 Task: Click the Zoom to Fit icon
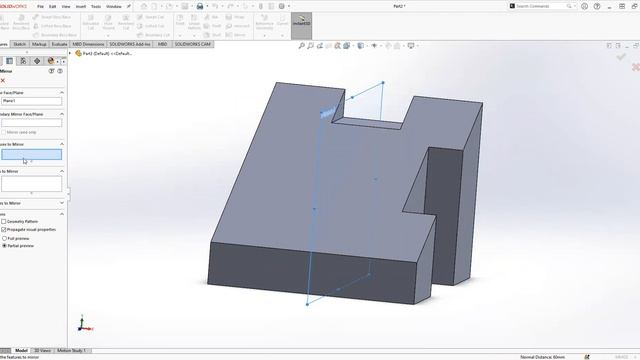tap(302, 46)
